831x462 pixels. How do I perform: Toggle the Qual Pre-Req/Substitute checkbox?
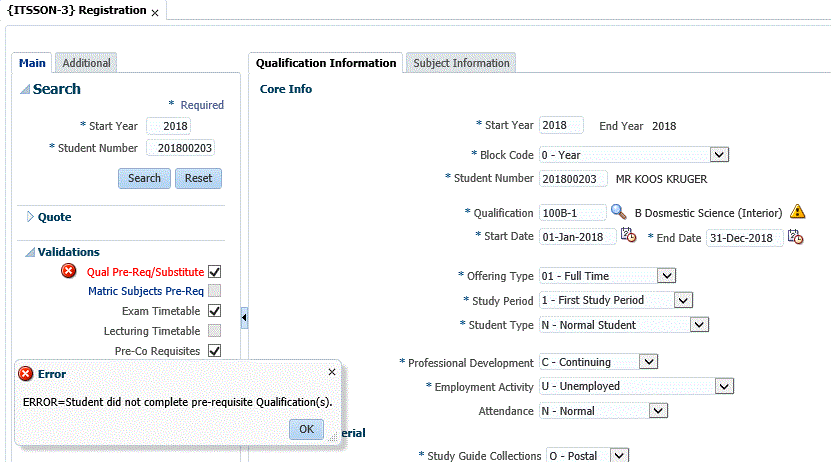(x=215, y=272)
